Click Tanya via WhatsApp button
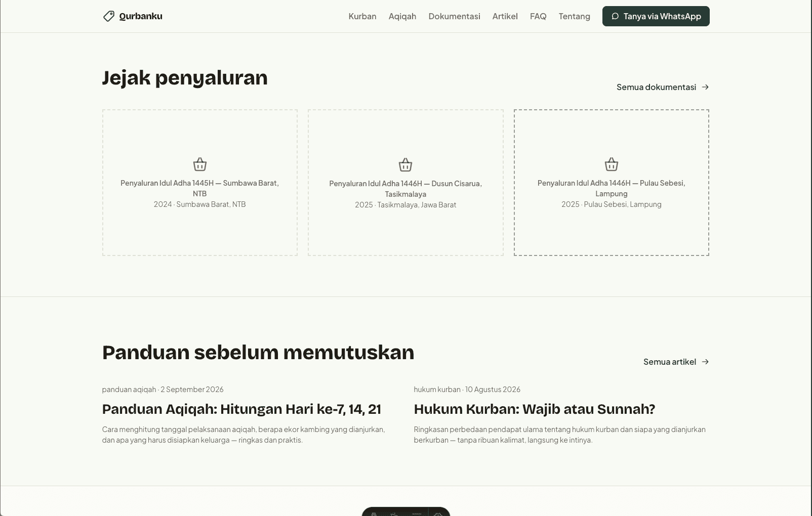Viewport: 812px width, 516px height. (x=656, y=16)
